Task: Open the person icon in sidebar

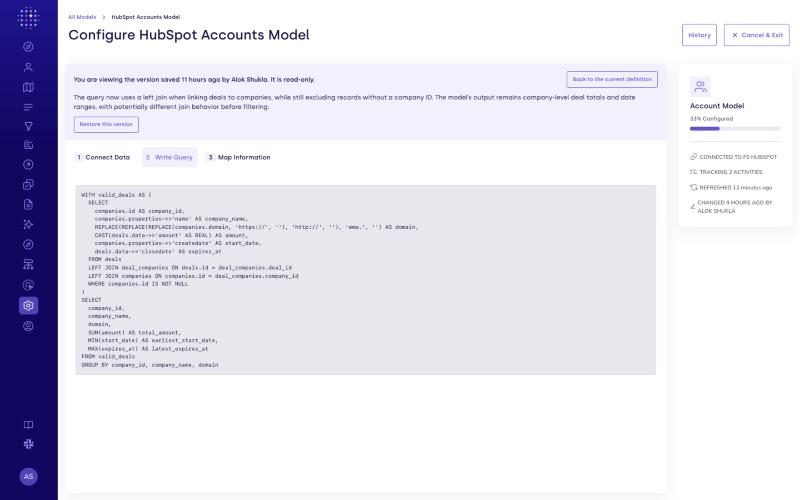Action: tap(29, 67)
